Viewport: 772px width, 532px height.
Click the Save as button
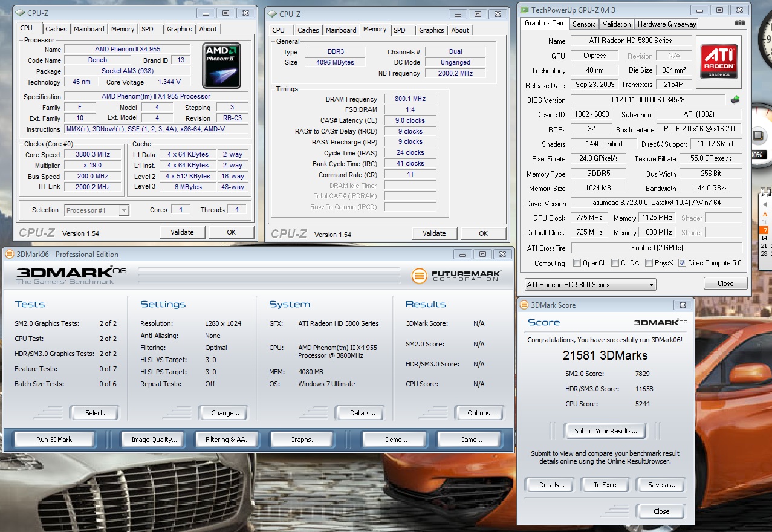662,485
